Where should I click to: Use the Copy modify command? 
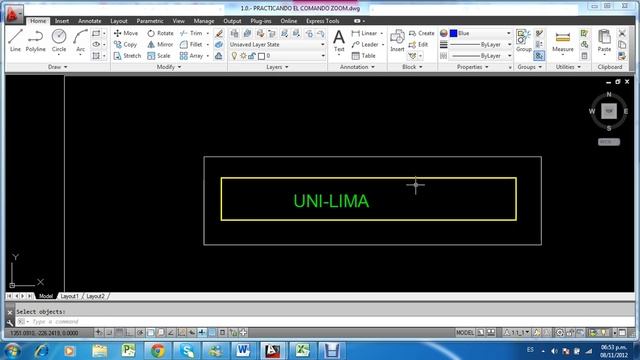pos(125,44)
